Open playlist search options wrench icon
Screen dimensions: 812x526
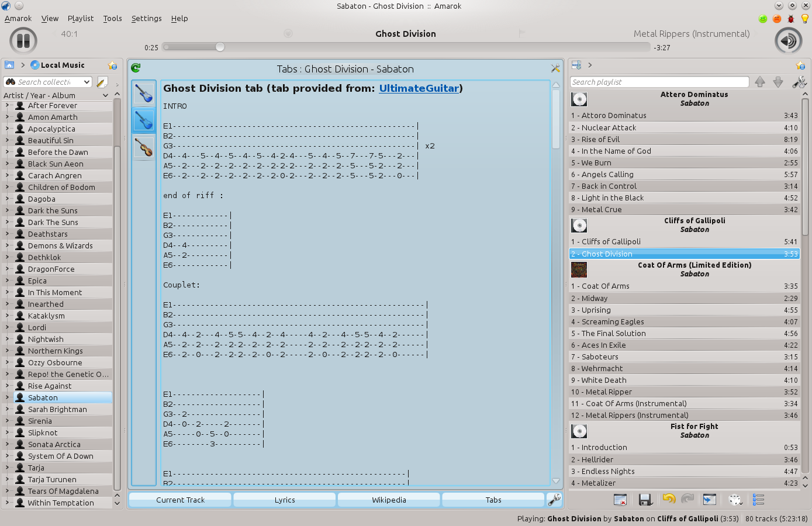(799, 82)
